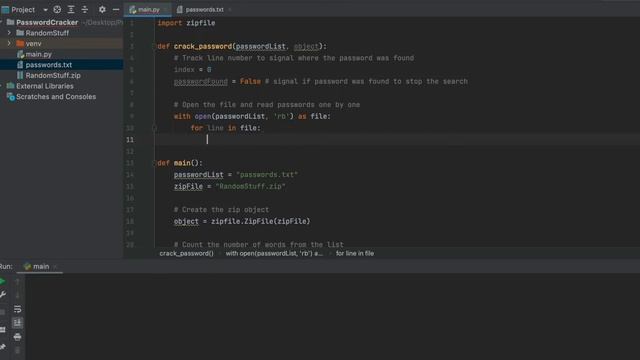Click the "passwords.txt" string on line 14
Viewport: 640px width, 360px height.
pyautogui.click(x=267, y=175)
